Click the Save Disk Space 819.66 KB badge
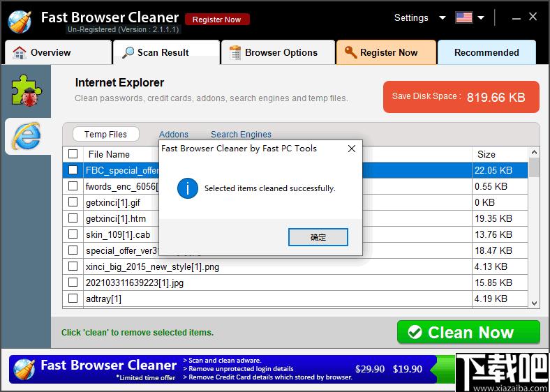Viewport: 550px width, 392px height. pyautogui.click(x=461, y=97)
